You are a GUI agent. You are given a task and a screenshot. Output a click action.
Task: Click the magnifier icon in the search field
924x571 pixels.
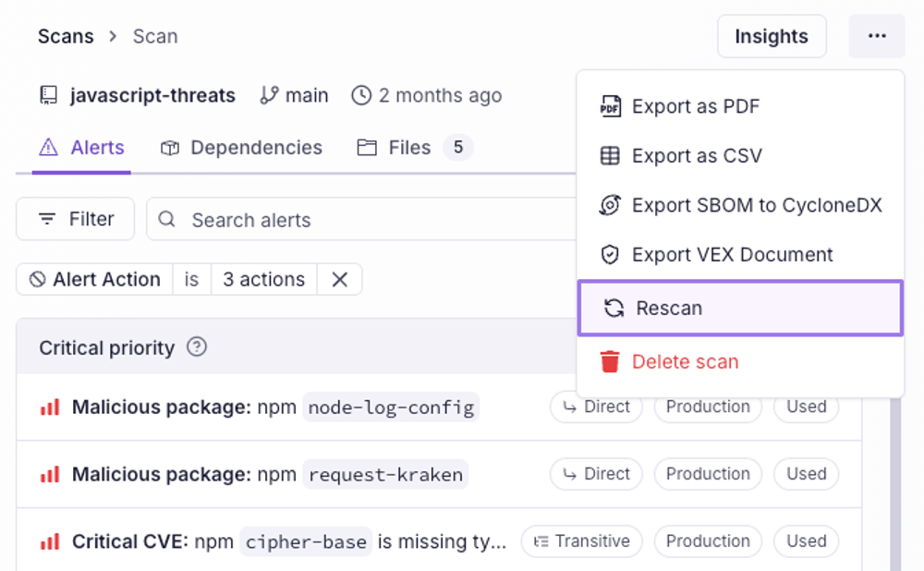click(166, 219)
